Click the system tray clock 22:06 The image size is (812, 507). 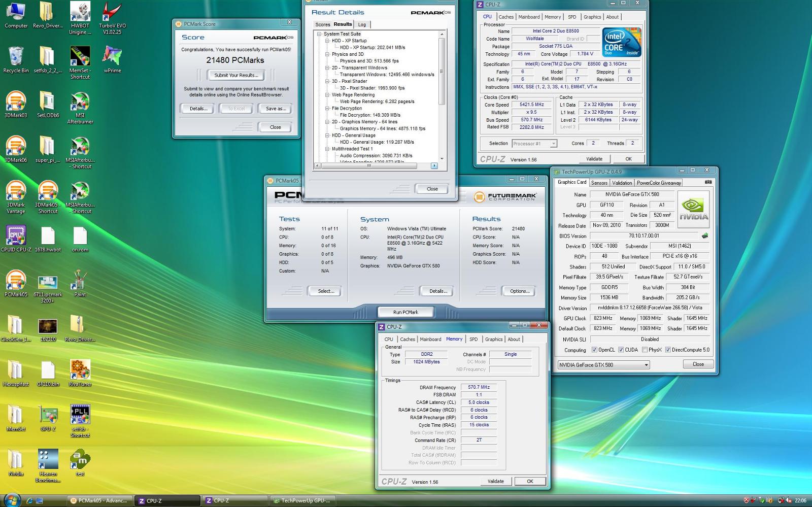[x=800, y=500]
